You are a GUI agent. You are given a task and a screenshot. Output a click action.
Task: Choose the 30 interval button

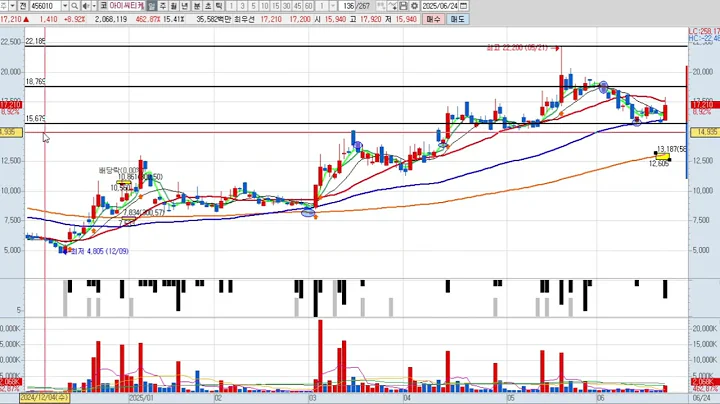click(x=287, y=6)
